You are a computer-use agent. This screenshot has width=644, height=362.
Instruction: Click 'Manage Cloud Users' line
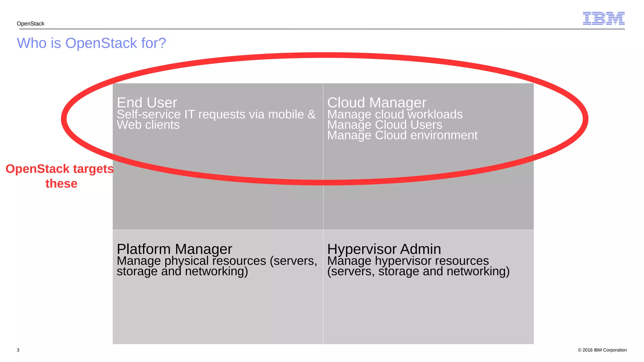(x=385, y=125)
